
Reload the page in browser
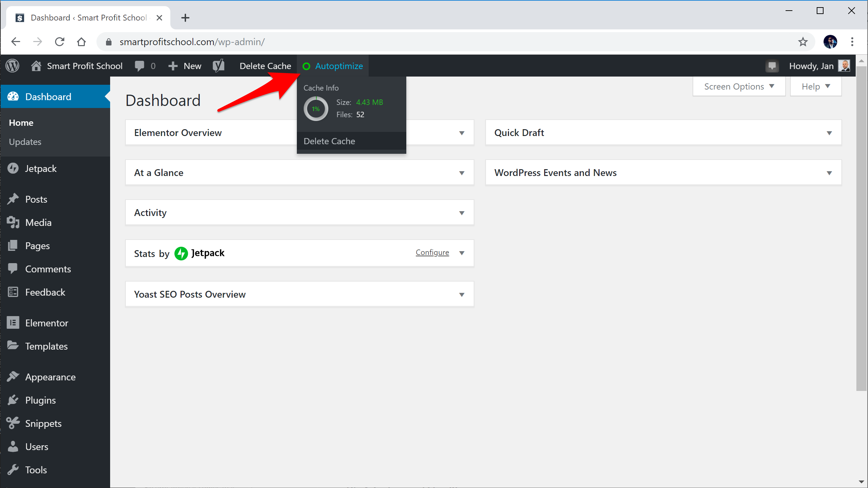(x=60, y=42)
